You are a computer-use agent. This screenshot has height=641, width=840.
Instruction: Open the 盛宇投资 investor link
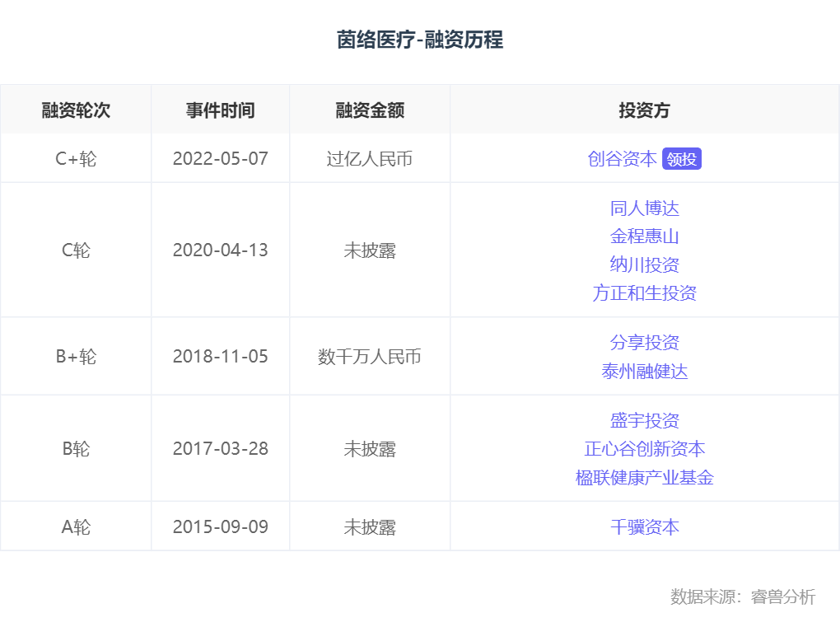click(x=645, y=421)
